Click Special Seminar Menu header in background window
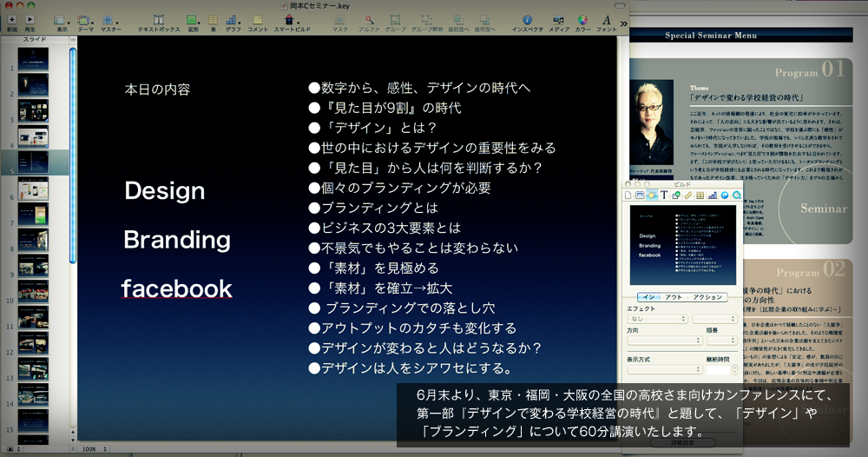Screen dimensions: 868x457 (x=711, y=35)
